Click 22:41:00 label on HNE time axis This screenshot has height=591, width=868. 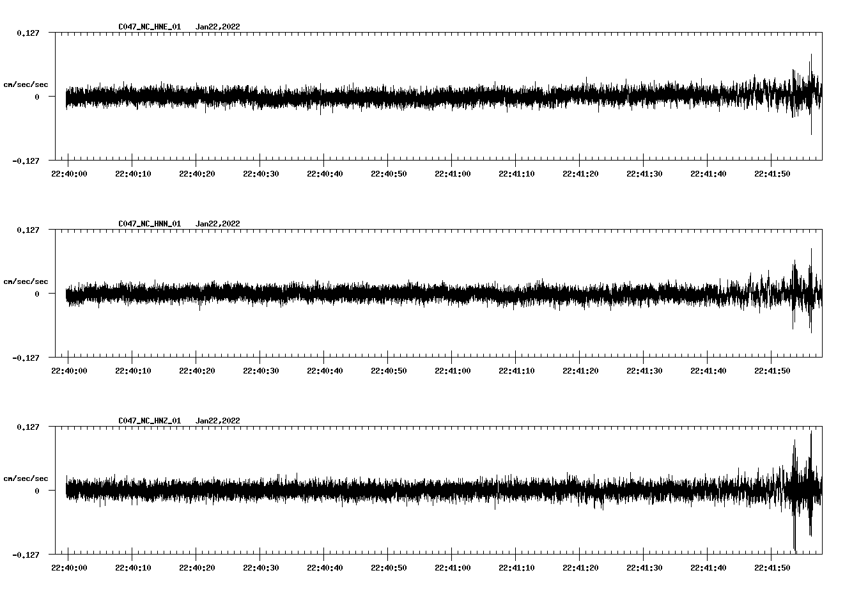pyautogui.click(x=453, y=174)
